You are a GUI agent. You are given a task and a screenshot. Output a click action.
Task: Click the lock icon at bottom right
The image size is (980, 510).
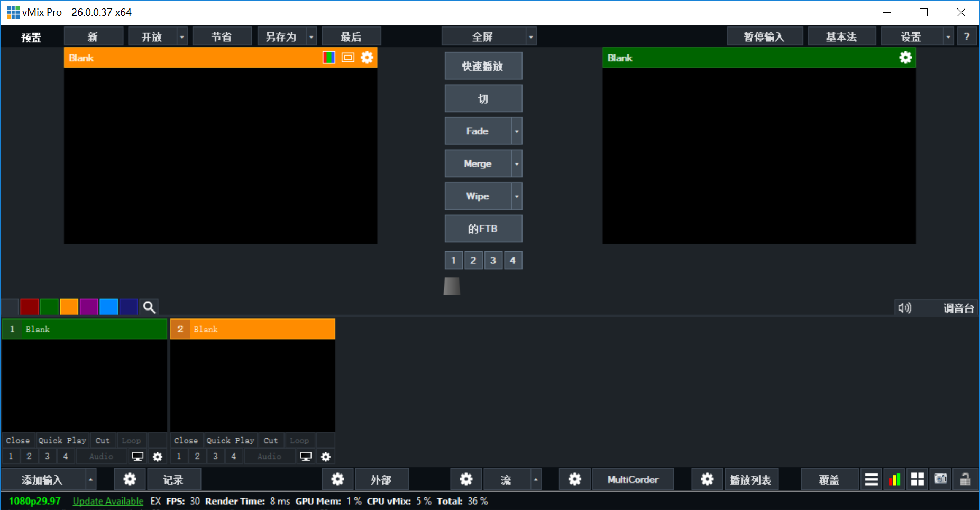(965, 480)
